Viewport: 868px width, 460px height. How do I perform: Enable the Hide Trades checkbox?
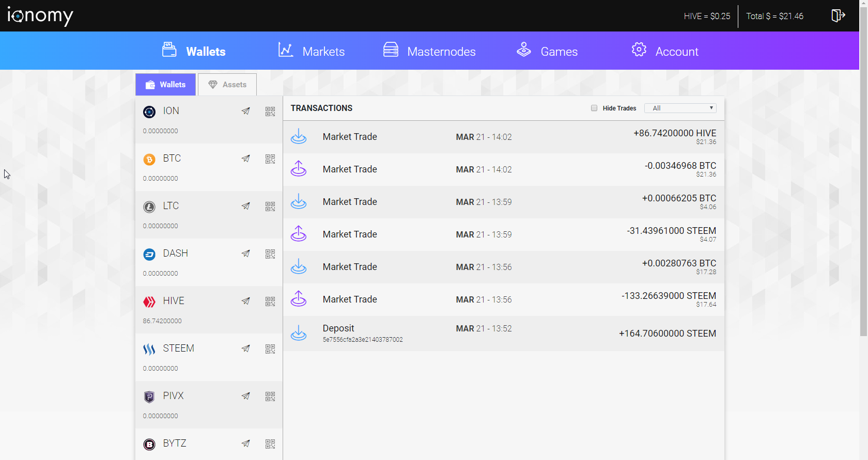pyautogui.click(x=594, y=108)
